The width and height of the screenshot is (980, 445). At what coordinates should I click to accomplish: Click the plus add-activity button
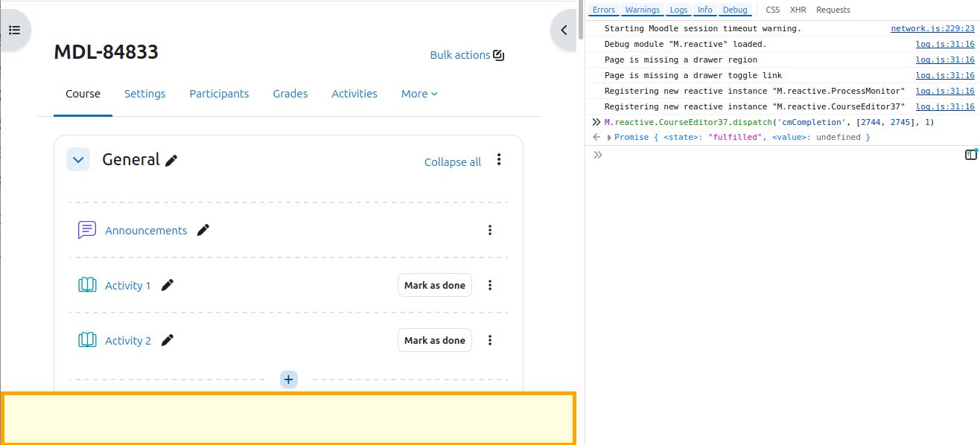pos(289,380)
